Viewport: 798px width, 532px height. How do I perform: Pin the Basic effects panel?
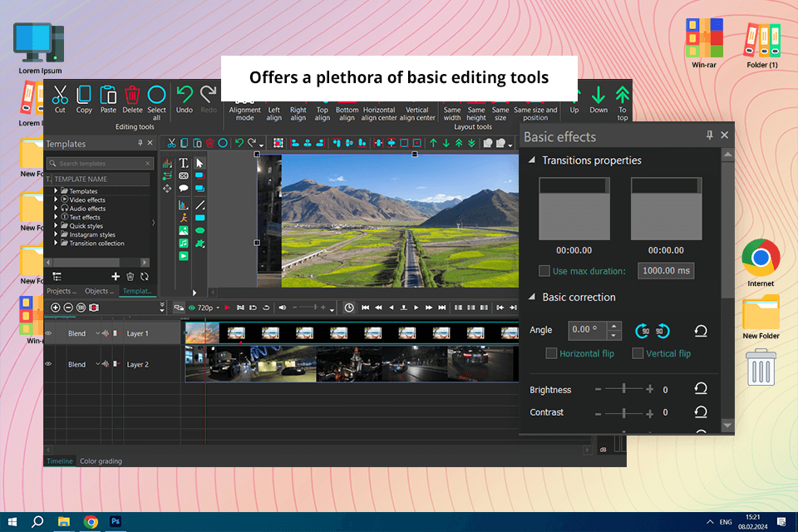coord(709,135)
